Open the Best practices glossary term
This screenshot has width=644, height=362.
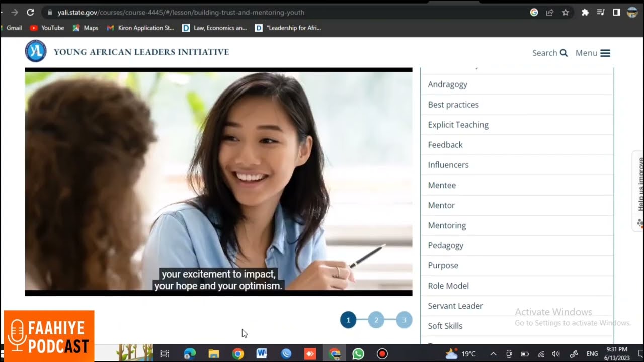point(517,105)
